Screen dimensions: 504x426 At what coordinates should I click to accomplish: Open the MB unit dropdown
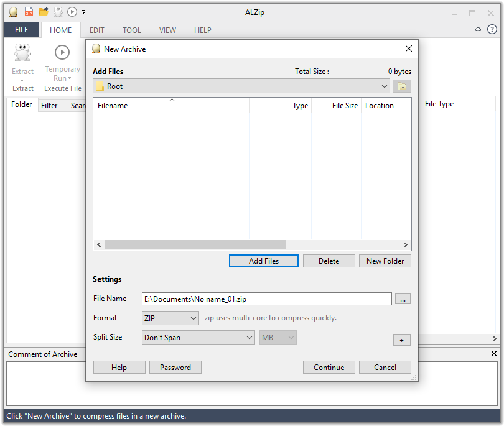click(x=278, y=337)
